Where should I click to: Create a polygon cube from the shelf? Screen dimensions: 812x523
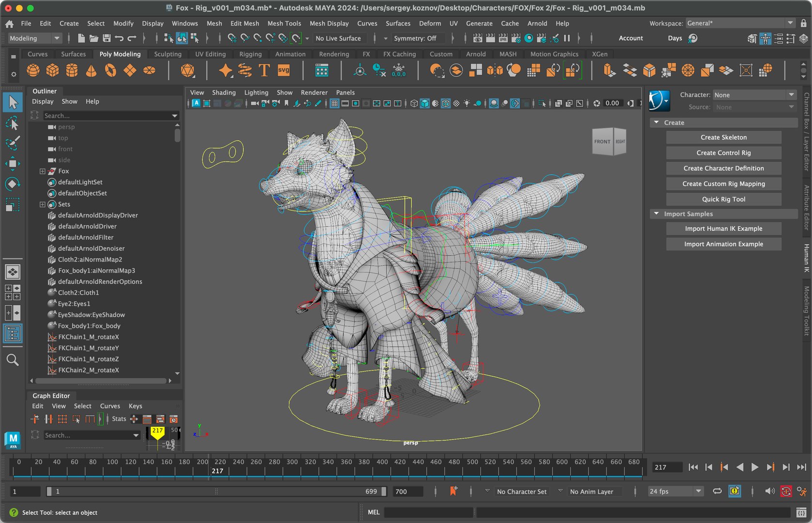[x=52, y=71]
